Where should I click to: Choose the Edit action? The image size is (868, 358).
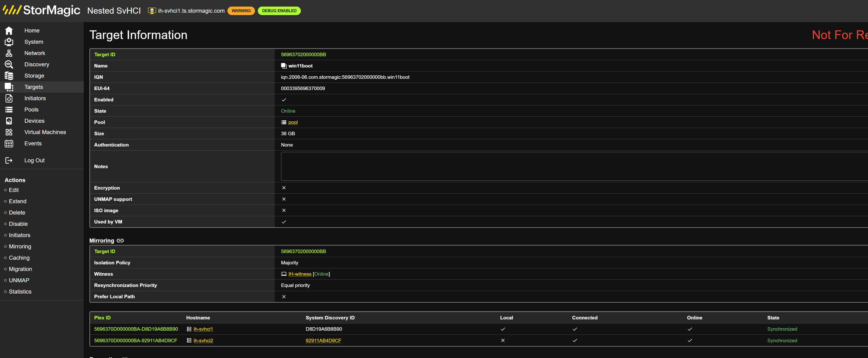[x=14, y=190]
